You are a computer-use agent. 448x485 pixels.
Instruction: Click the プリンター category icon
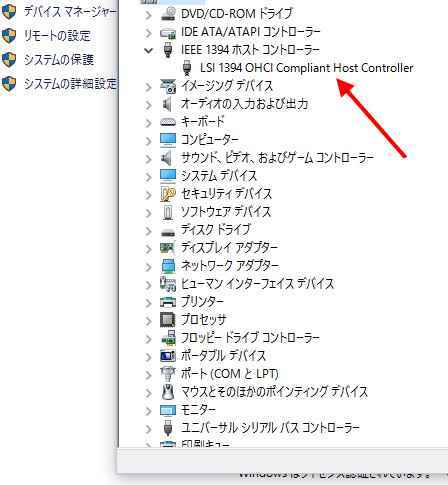click(168, 302)
